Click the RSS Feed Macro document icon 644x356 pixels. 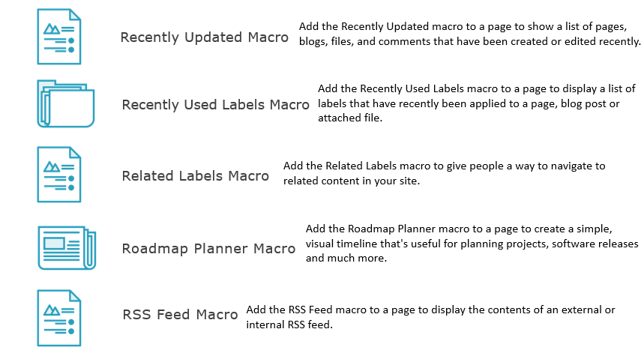click(x=59, y=318)
